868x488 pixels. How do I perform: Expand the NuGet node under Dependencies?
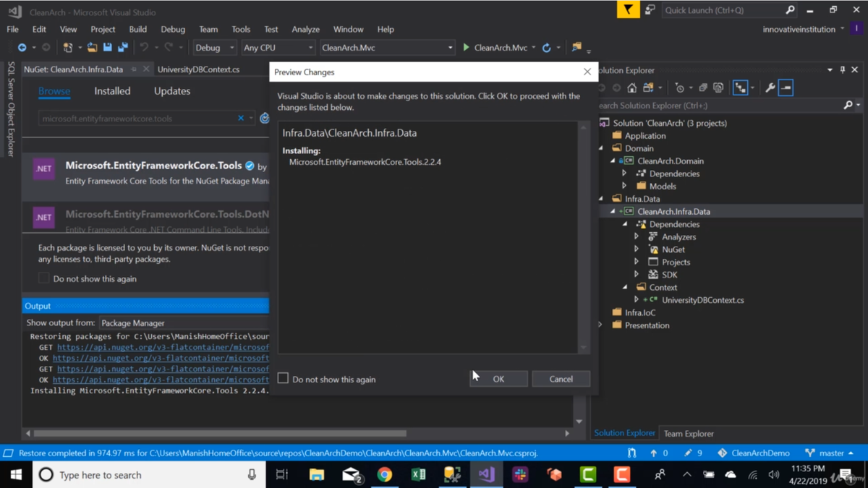637,249
